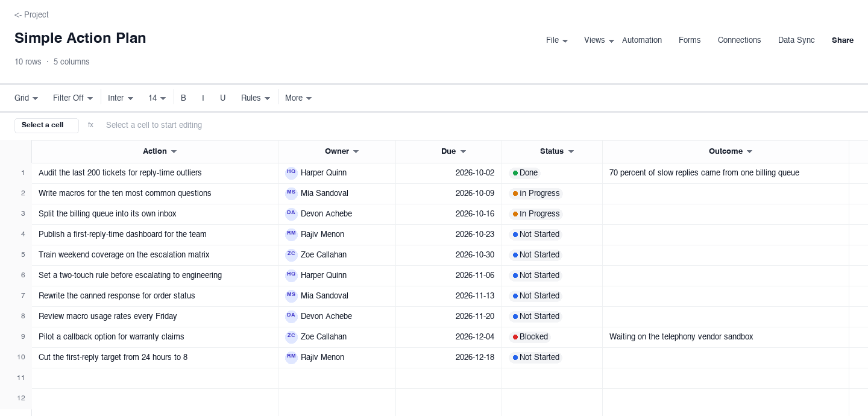
Task: Click the Simple Action Plan title
Action: point(80,39)
